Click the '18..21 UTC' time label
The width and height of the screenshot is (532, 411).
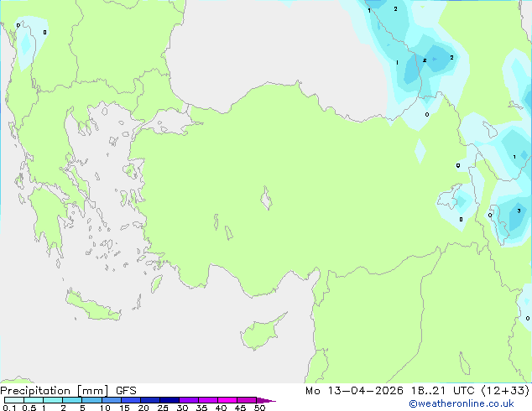(444, 391)
